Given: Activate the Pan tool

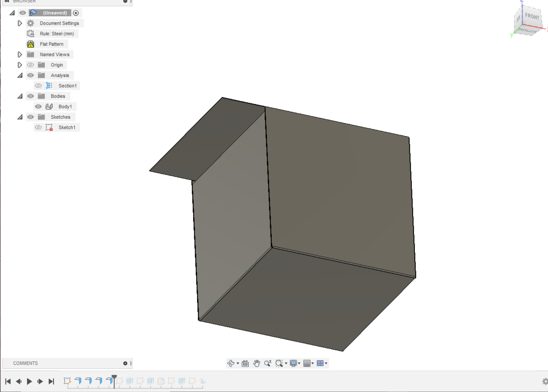Looking at the screenshot, I should pyautogui.click(x=256, y=363).
